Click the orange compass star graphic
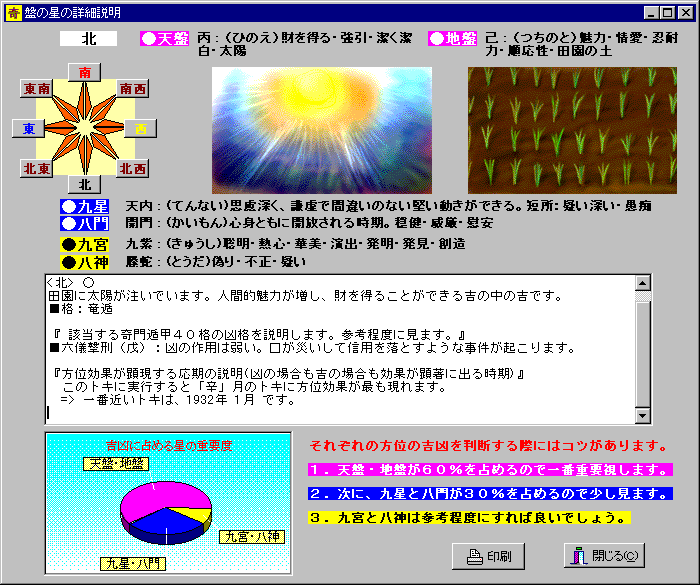 (84, 129)
